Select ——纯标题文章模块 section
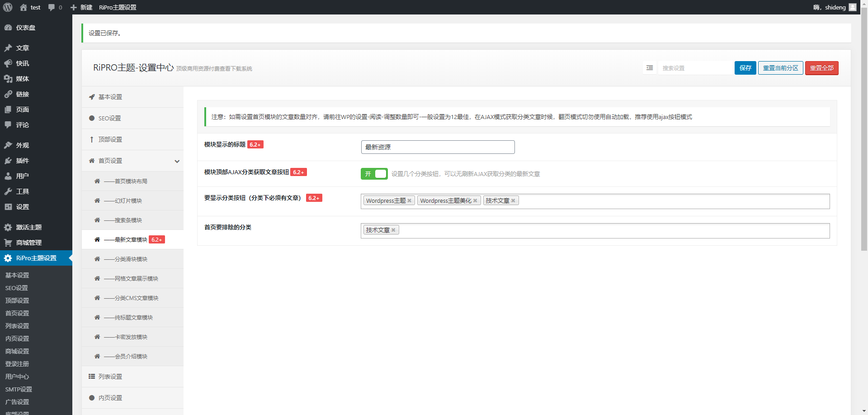 click(132, 317)
